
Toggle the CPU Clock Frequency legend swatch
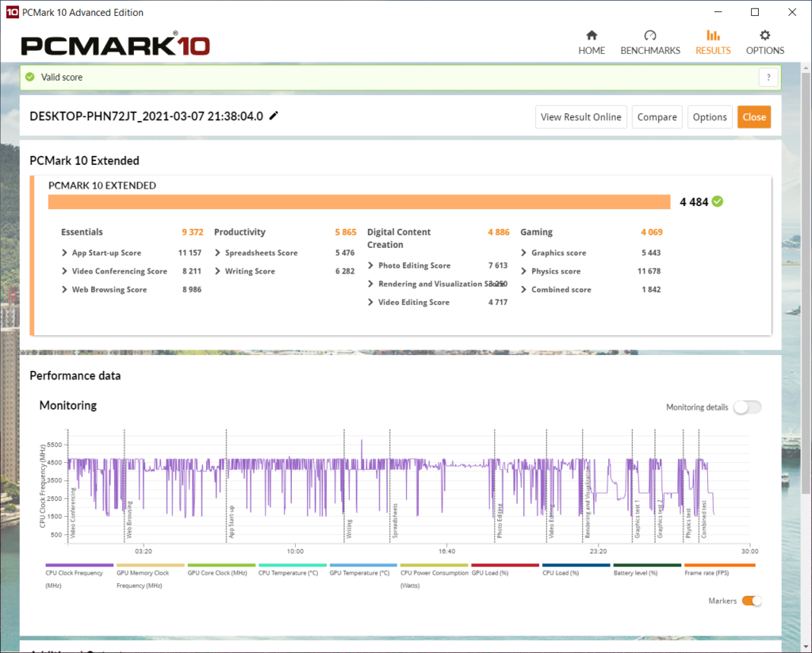coord(79,565)
